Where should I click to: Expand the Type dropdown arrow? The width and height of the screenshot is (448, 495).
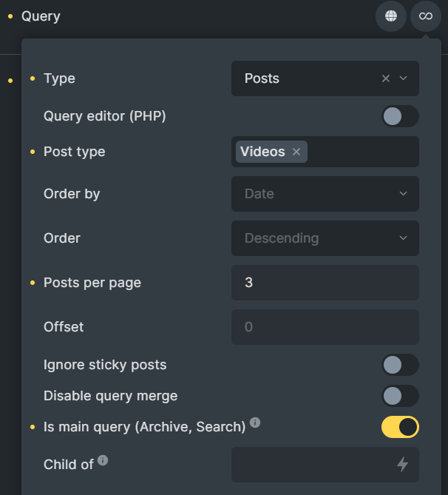click(x=403, y=78)
